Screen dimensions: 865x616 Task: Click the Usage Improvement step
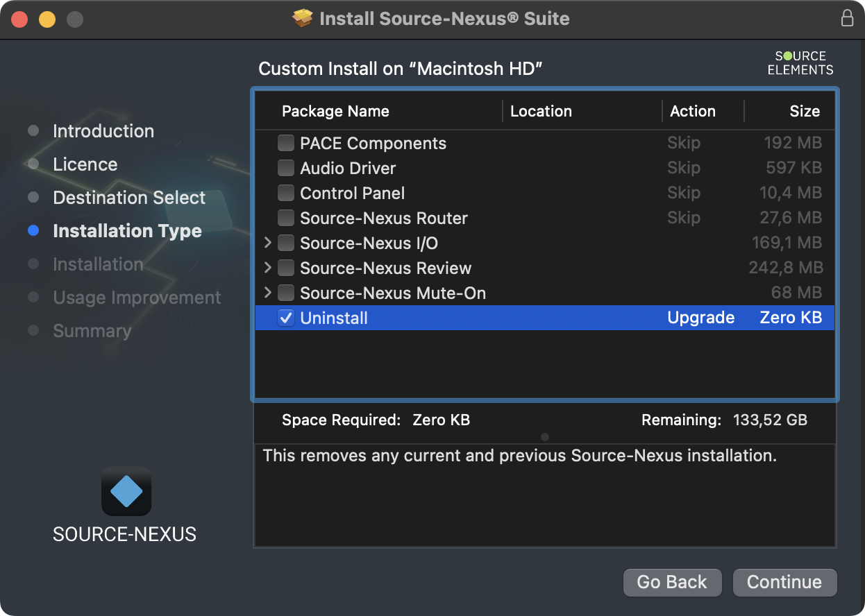(x=137, y=298)
